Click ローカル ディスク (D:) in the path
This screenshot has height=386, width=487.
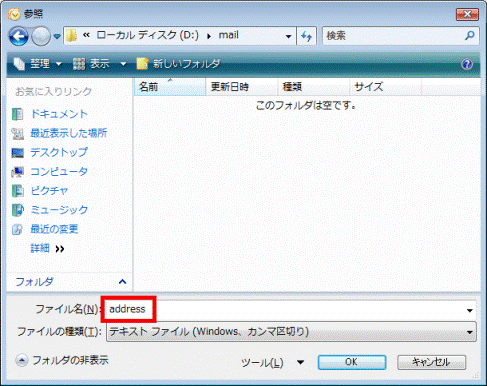coord(147,35)
